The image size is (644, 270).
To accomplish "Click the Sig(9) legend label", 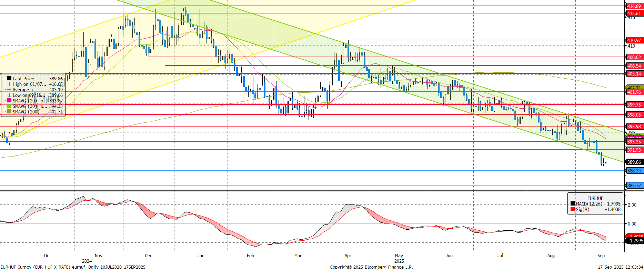I will pos(583,209).
